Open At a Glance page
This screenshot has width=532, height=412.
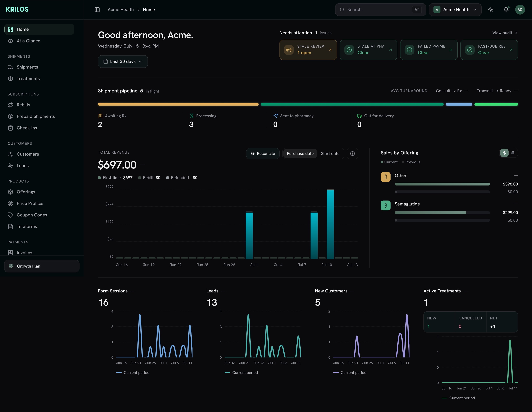click(x=39, y=41)
